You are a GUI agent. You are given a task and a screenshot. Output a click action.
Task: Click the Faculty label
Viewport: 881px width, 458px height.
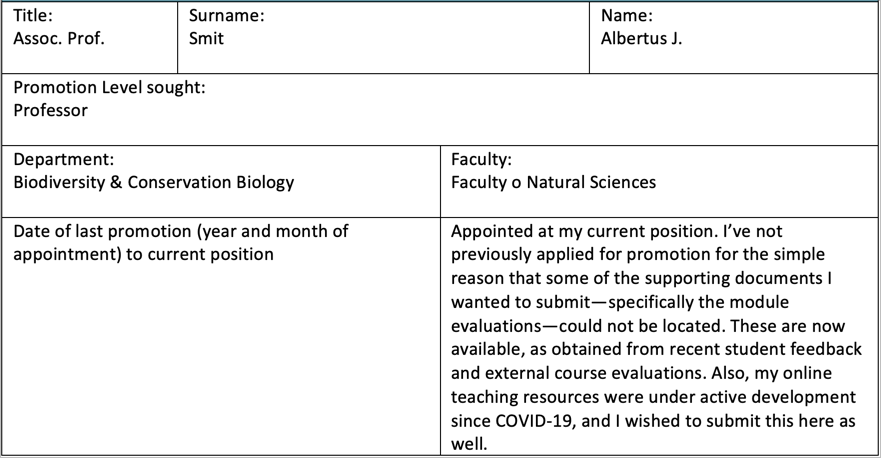pos(482,160)
